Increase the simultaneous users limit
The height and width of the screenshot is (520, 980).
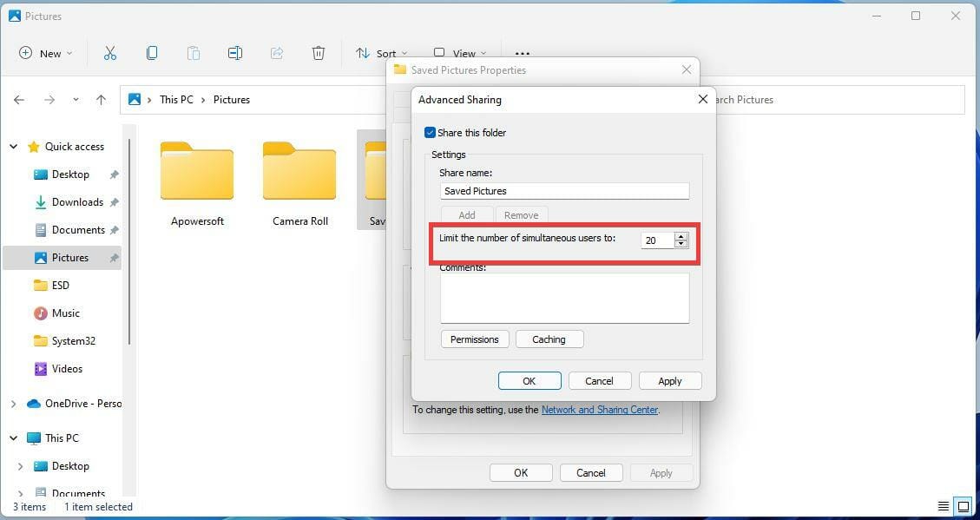tap(681, 236)
